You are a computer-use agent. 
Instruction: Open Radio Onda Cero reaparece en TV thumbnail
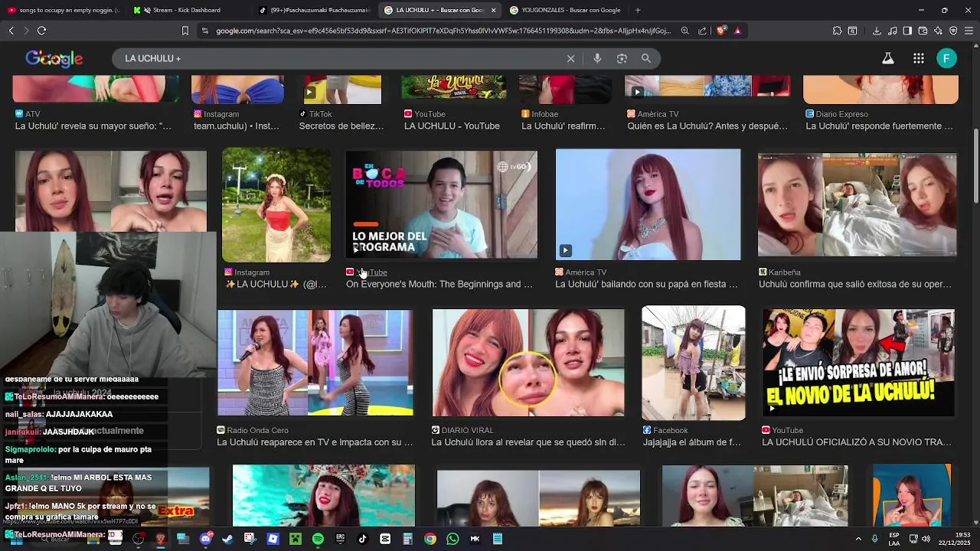[x=315, y=362]
